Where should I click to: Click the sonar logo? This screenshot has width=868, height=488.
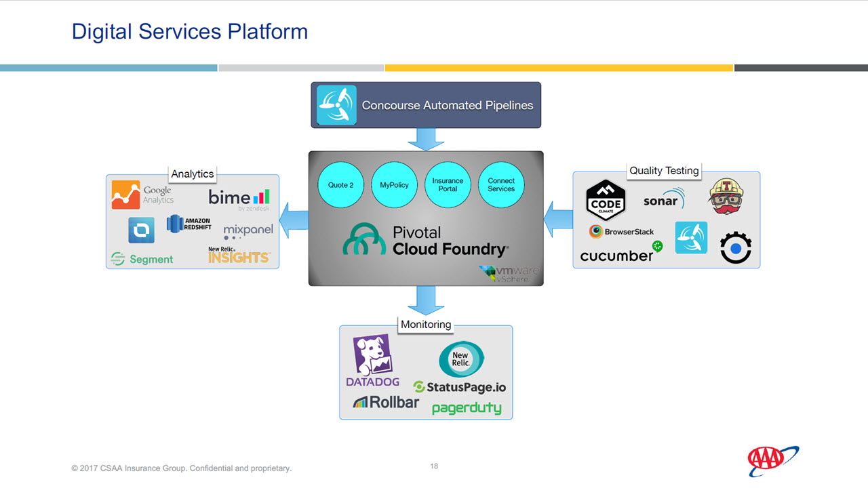click(x=664, y=199)
